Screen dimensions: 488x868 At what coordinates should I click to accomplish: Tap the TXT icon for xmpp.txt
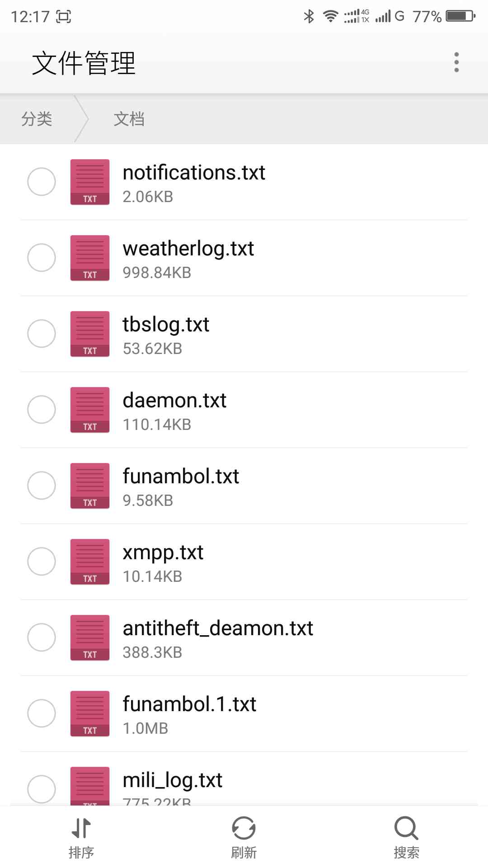(90, 561)
